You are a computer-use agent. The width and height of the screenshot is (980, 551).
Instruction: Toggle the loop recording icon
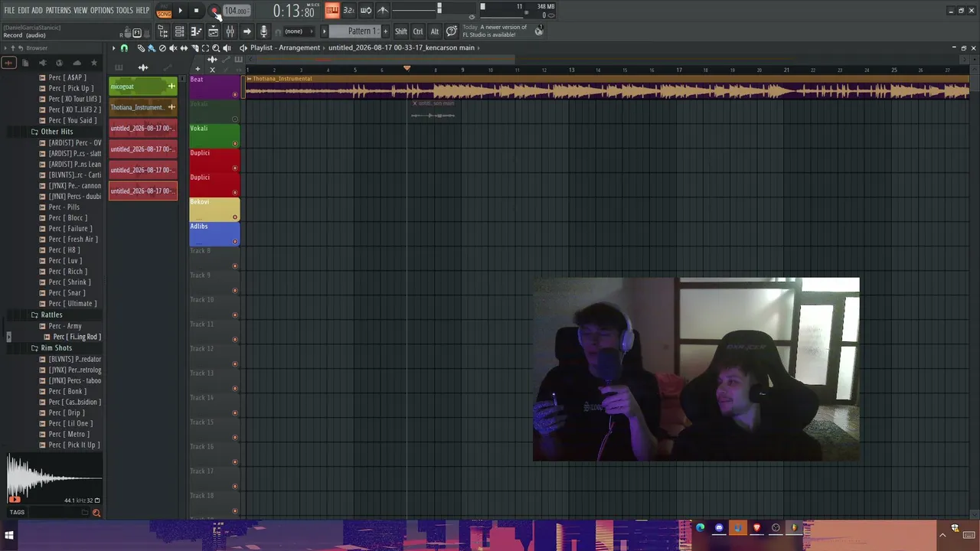click(366, 11)
